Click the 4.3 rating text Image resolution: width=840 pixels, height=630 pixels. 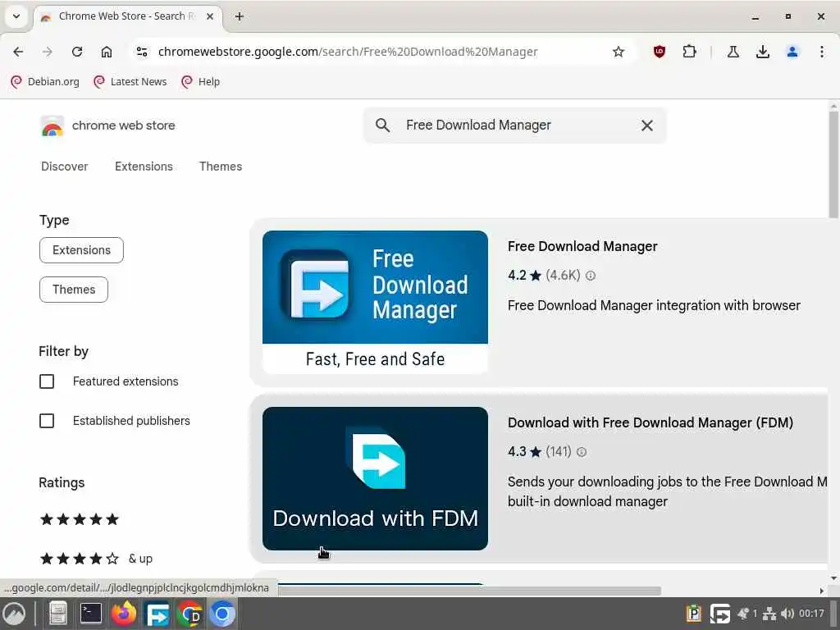pos(517,452)
